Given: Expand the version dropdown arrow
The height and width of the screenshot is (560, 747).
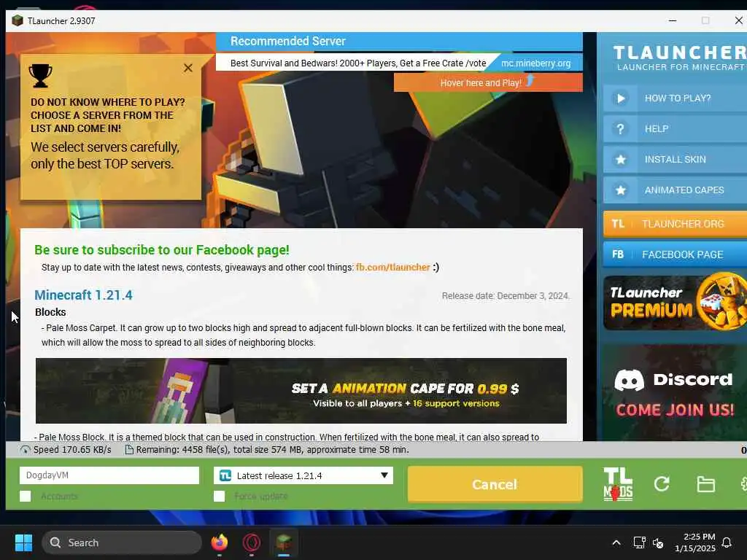Looking at the screenshot, I should pyautogui.click(x=384, y=475).
